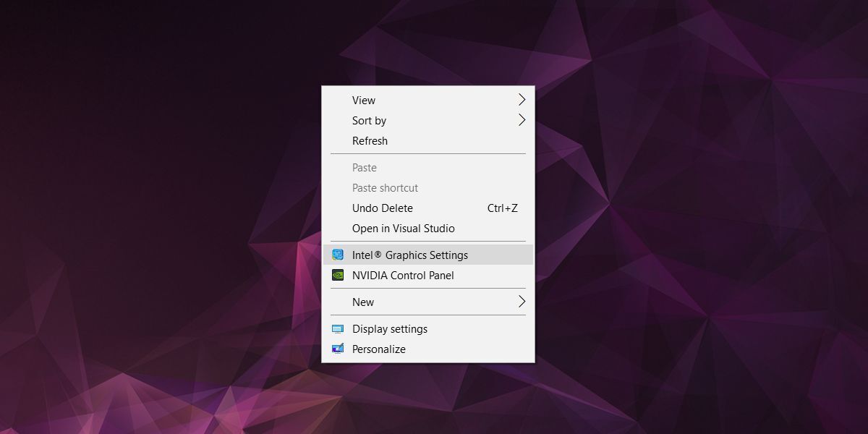Image resolution: width=868 pixels, height=434 pixels.
Task: Click the Intel Graphics Settings icon
Action: 339,255
